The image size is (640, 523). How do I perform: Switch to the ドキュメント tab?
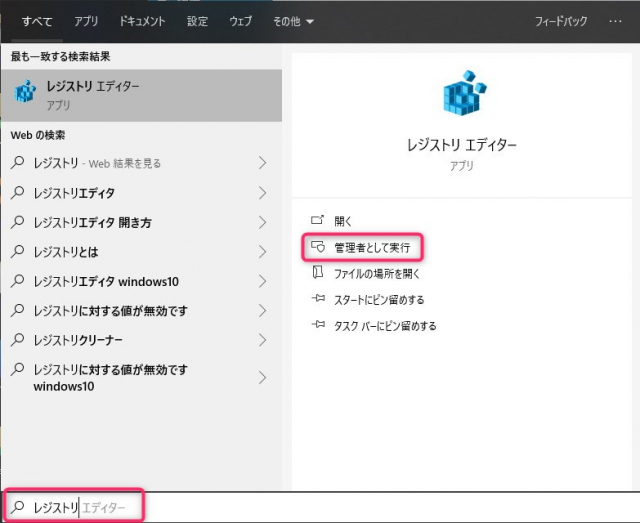(142, 21)
